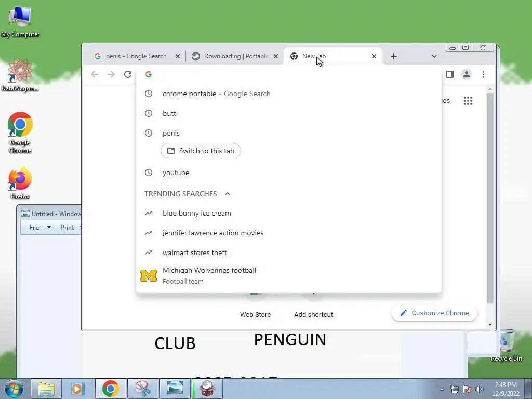
Task: Click the scrollbar down arrow in Chrome
Action: pos(490,325)
